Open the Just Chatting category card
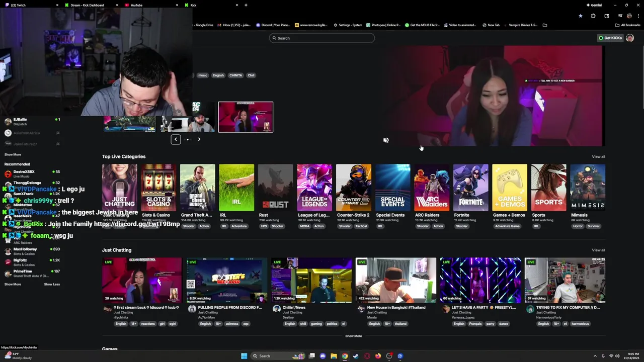This screenshot has width=644, height=362. pos(119,187)
